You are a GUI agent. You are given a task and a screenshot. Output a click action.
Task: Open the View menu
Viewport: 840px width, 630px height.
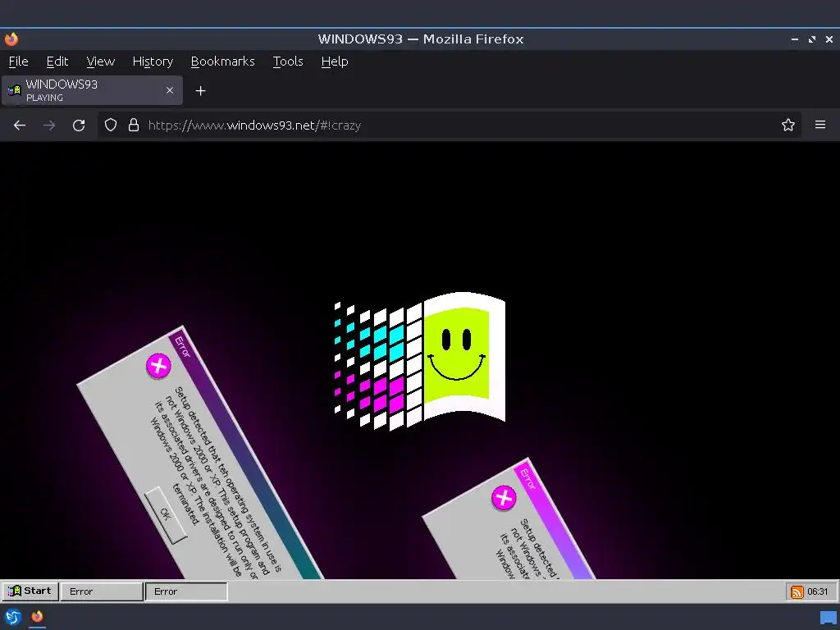pos(100,62)
